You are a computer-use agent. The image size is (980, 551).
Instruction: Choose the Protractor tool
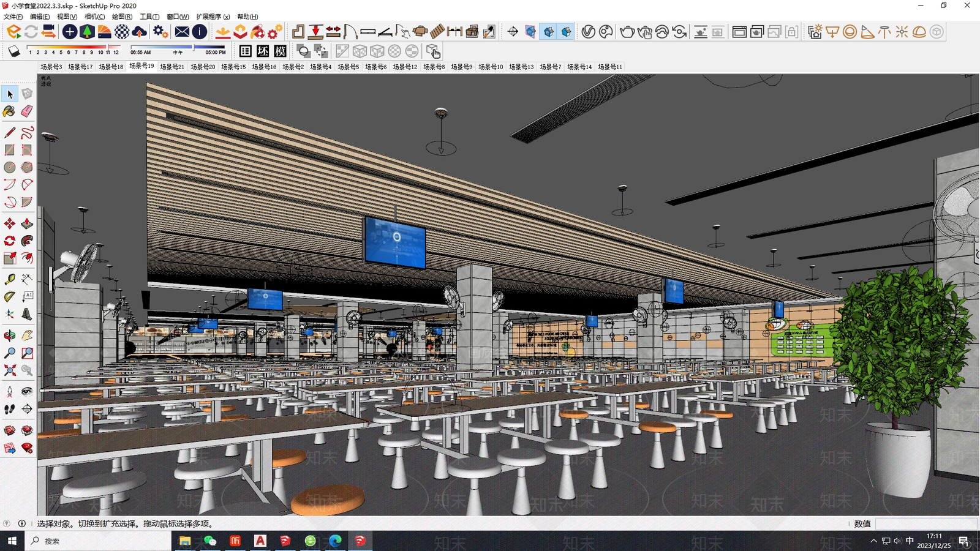tap(10, 296)
